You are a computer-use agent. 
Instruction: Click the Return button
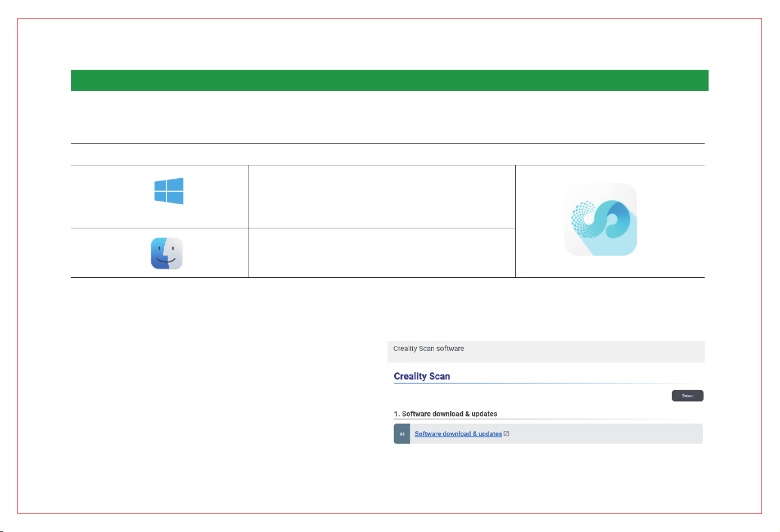(x=687, y=395)
